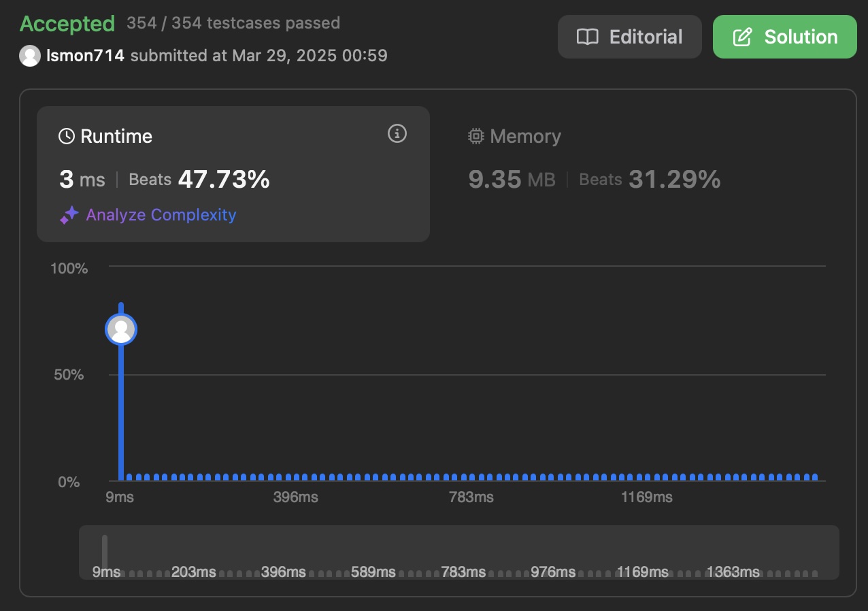The height and width of the screenshot is (611, 868).
Task: Select your submission avatar marker on the chart
Action: click(121, 329)
